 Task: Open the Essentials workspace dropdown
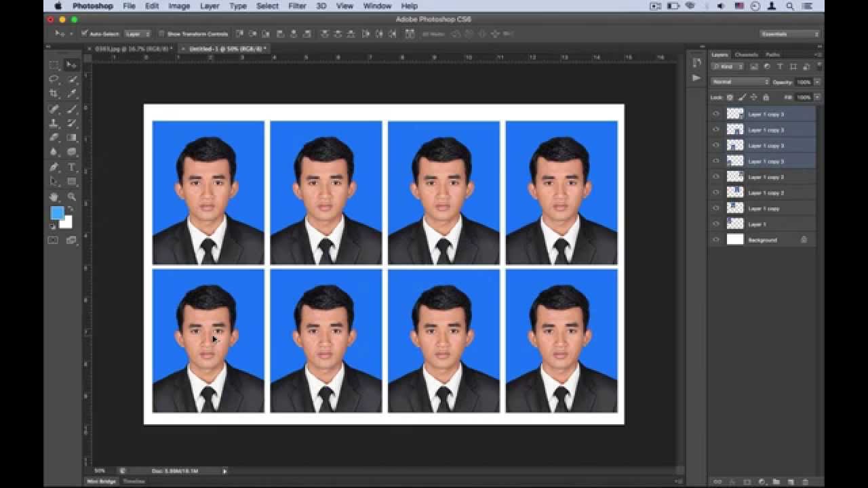click(789, 33)
